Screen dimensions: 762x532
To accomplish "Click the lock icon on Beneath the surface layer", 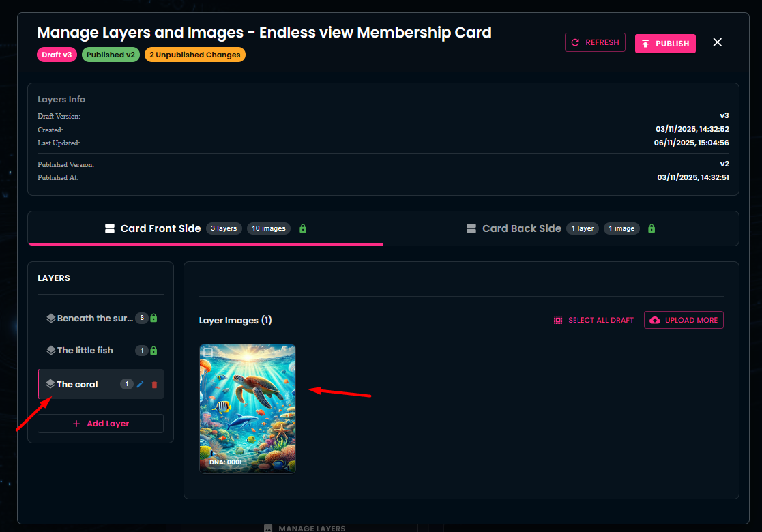I will pos(153,318).
